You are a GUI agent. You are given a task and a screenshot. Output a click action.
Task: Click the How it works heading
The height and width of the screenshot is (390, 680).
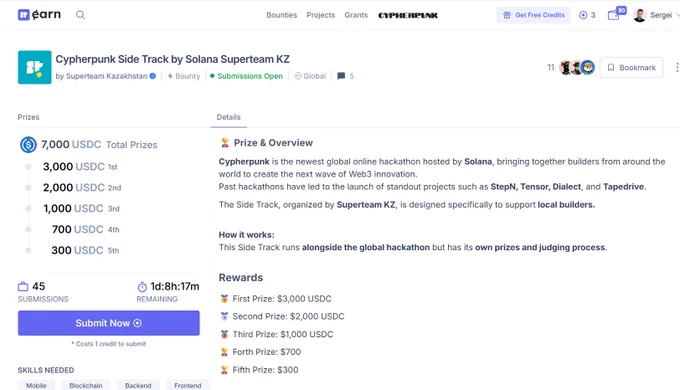click(x=246, y=235)
